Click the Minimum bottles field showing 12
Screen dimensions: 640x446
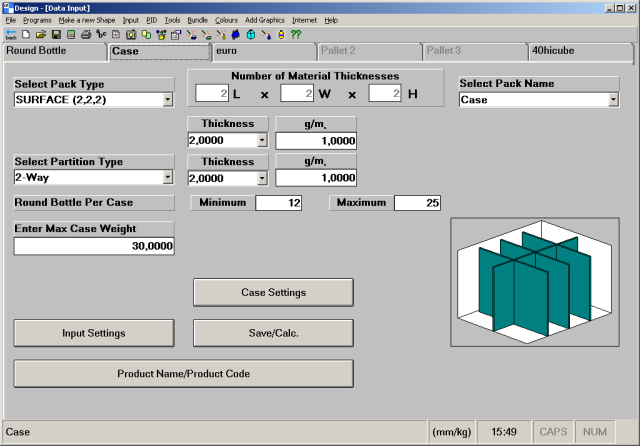(x=279, y=203)
